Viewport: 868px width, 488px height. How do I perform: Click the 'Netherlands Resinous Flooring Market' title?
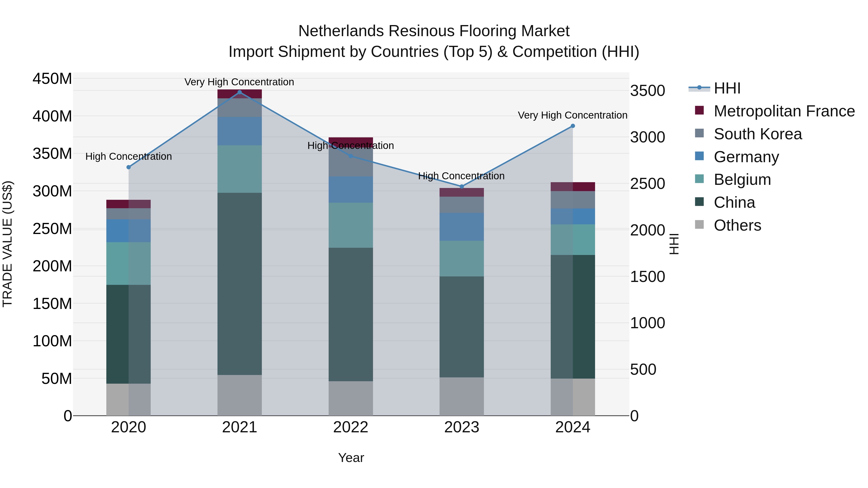point(434,31)
